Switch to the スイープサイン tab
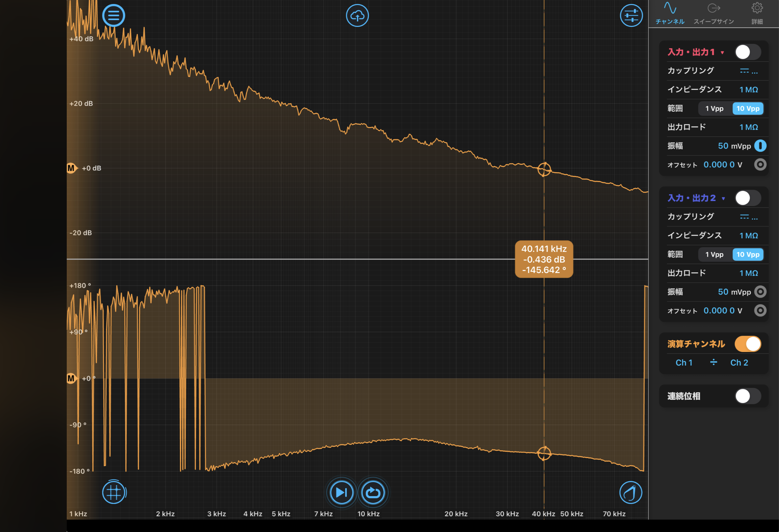The image size is (779, 532). (714, 13)
